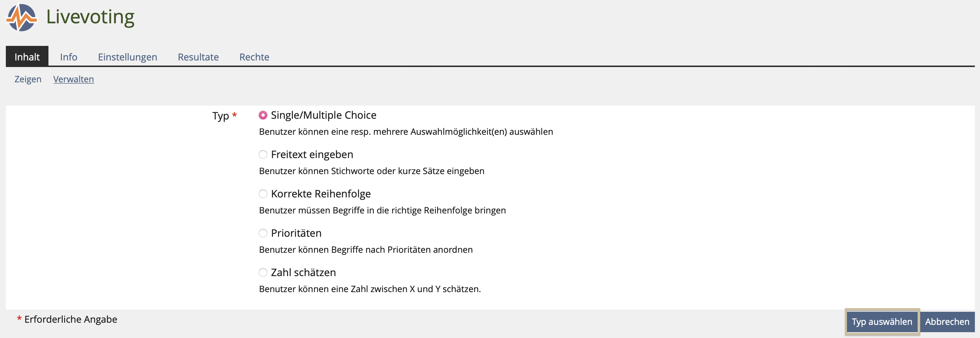
Task: Pick the Prioritäten radio option
Action: pos(263,233)
